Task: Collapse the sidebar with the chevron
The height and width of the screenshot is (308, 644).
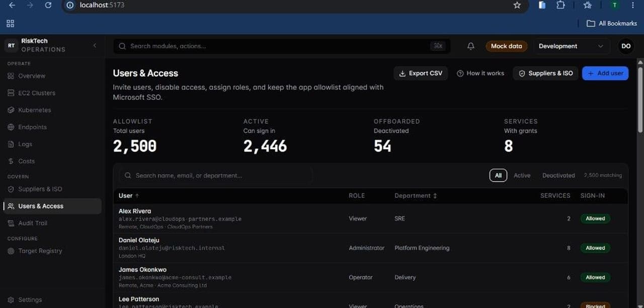Action: [x=95, y=46]
